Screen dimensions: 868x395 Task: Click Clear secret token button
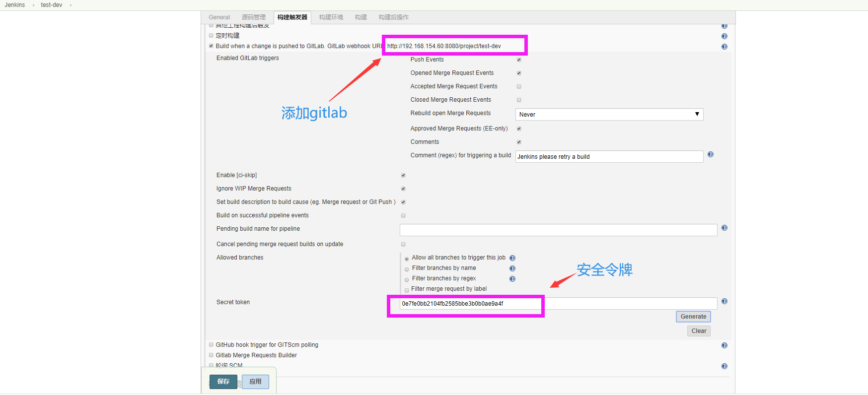(x=699, y=331)
